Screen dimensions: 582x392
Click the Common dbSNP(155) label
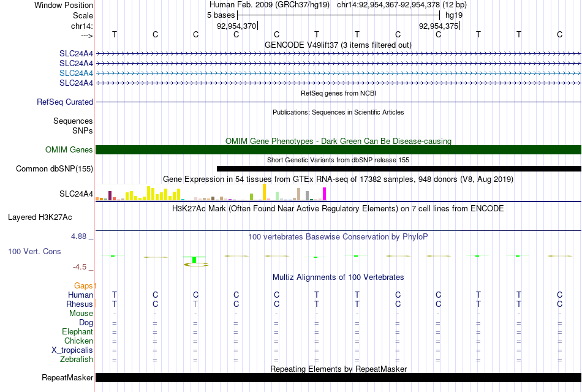click(55, 169)
